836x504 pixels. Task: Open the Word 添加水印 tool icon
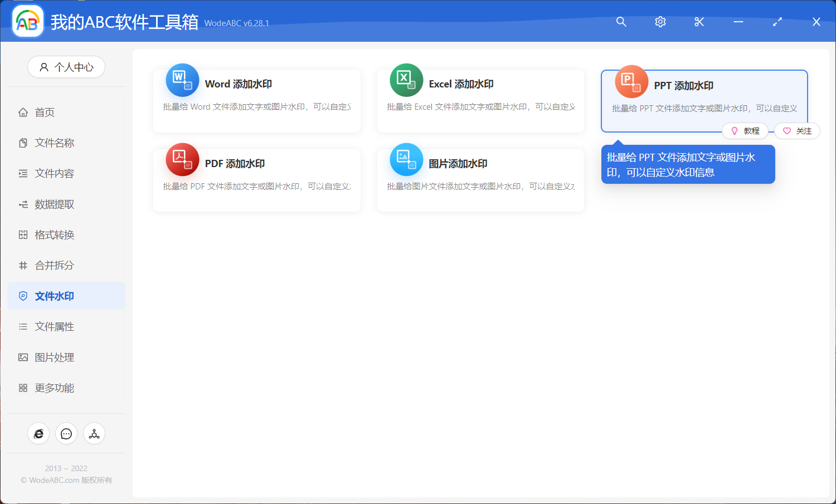pyautogui.click(x=182, y=80)
